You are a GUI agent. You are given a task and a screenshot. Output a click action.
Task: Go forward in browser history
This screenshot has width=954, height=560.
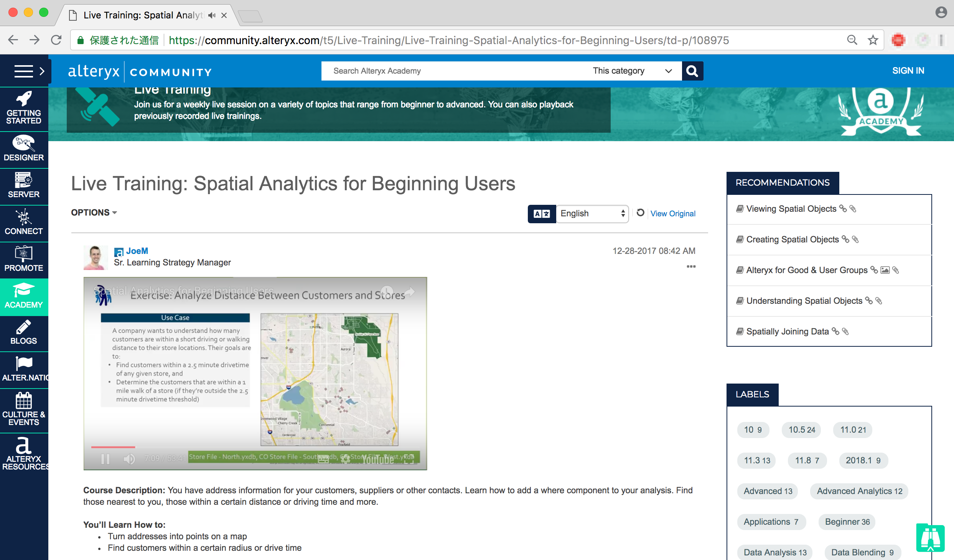pos(35,40)
